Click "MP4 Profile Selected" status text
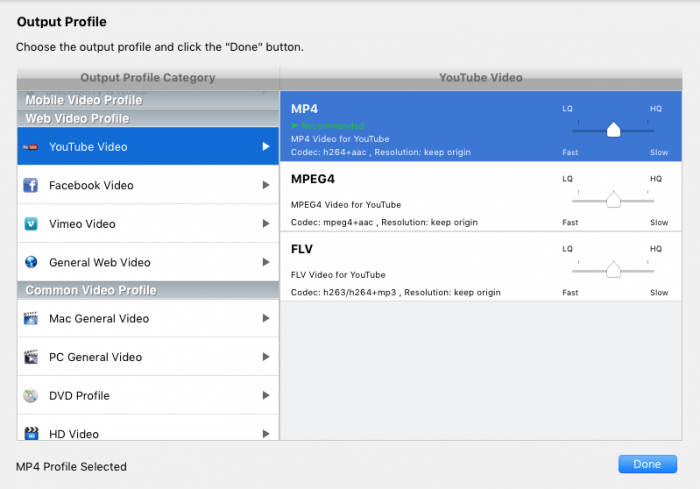This screenshot has width=700, height=489. point(71,467)
